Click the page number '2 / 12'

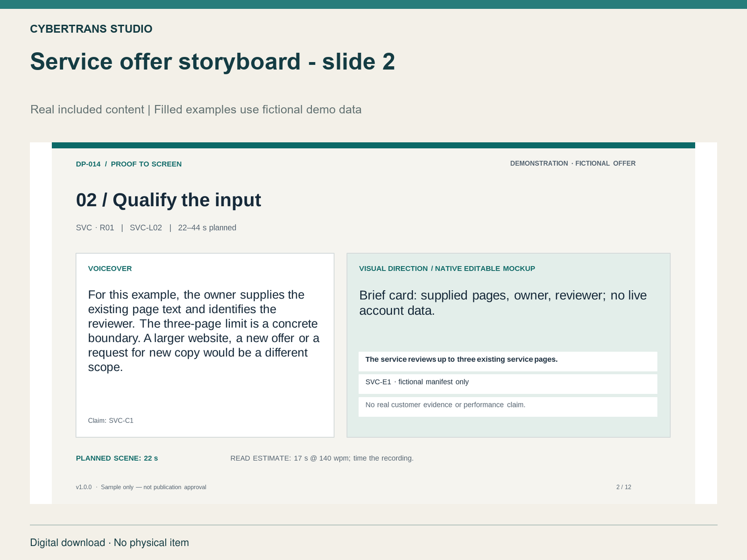[x=624, y=487]
